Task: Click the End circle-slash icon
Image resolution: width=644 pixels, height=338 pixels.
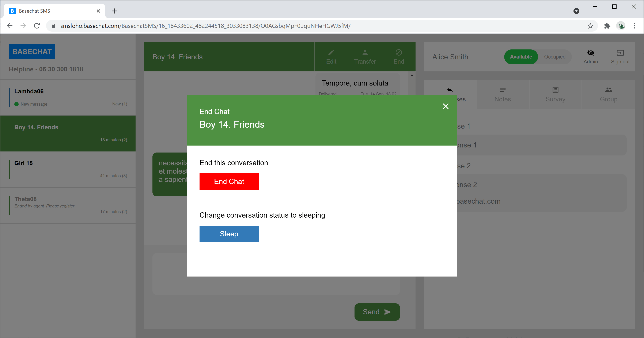Action: pos(398,53)
